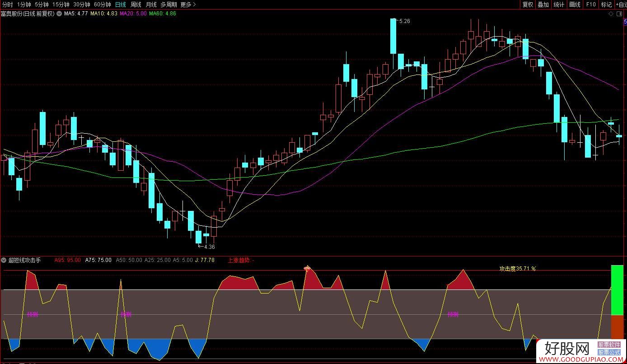Click the 叠加 overlay button
The height and width of the screenshot is (364, 627).
point(543,5)
